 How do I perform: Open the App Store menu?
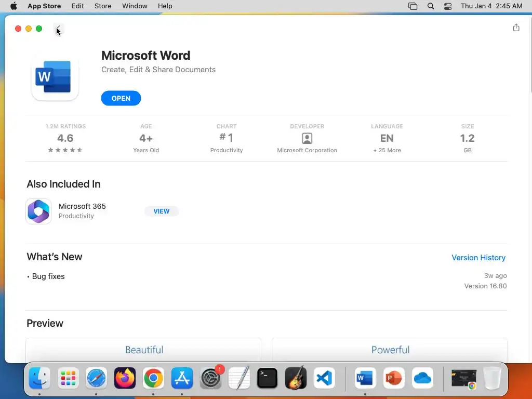(x=44, y=6)
